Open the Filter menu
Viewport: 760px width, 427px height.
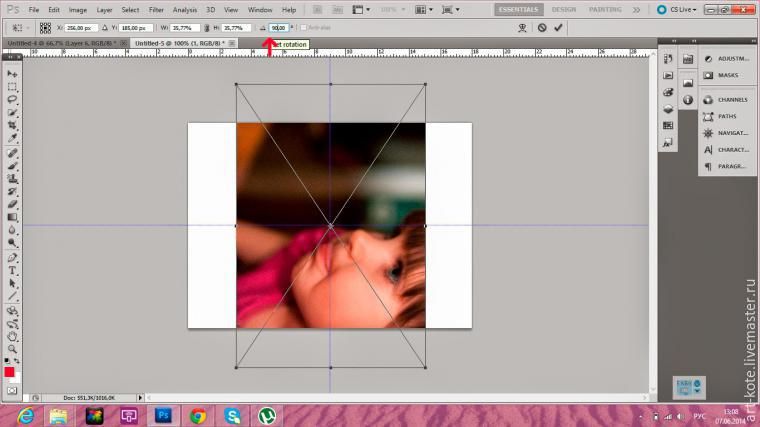coord(156,9)
